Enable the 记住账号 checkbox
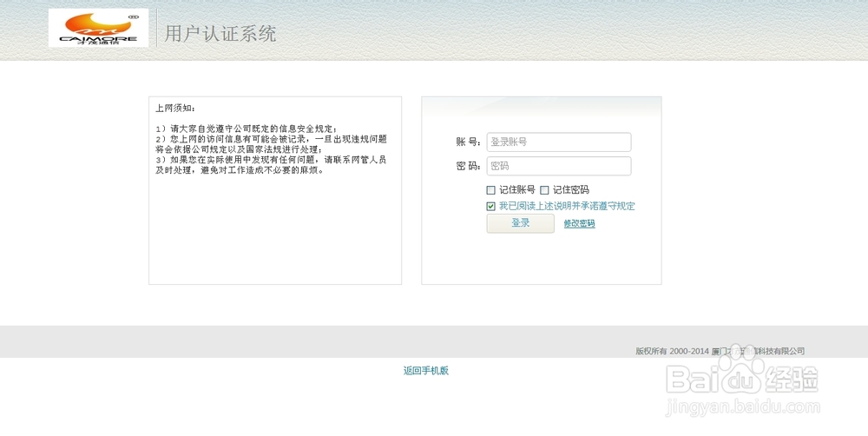Screen dimensions: 868x436 490,190
